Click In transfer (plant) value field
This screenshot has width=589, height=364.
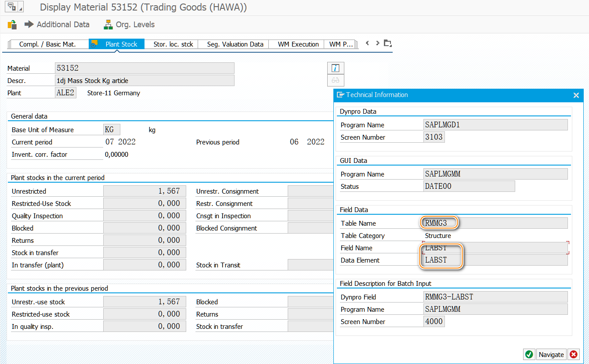145,265
